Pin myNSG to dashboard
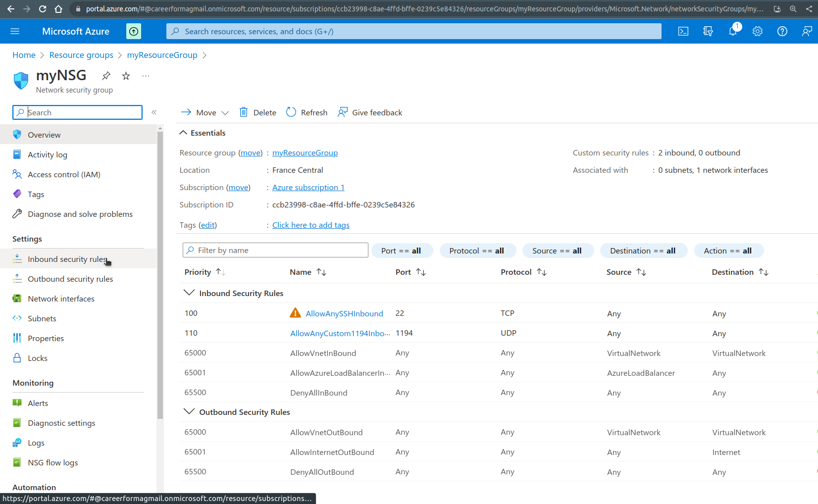Image resolution: width=818 pixels, height=504 pixels. pos(106,76)
